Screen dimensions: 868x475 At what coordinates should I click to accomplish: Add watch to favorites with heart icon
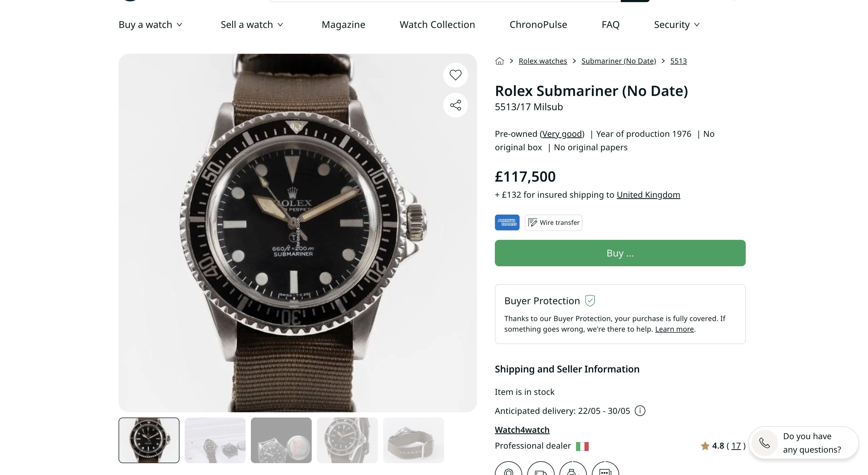click(455, 75)
